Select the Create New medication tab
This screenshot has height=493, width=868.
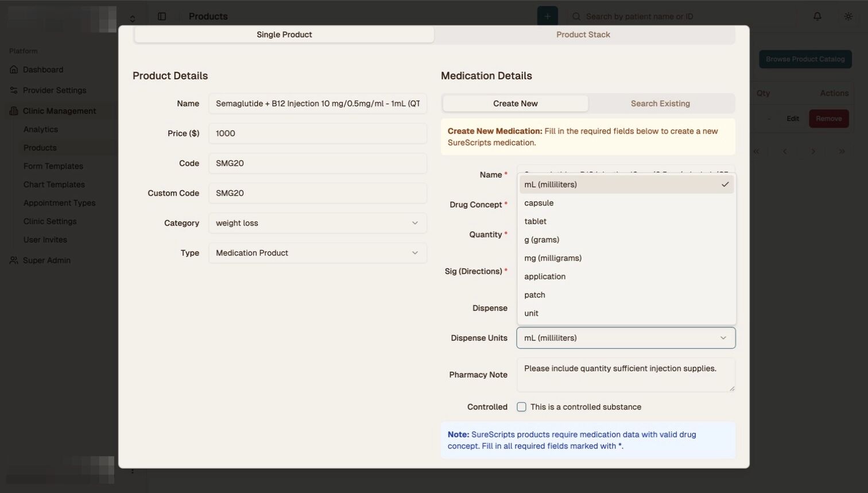pos(516,103)
